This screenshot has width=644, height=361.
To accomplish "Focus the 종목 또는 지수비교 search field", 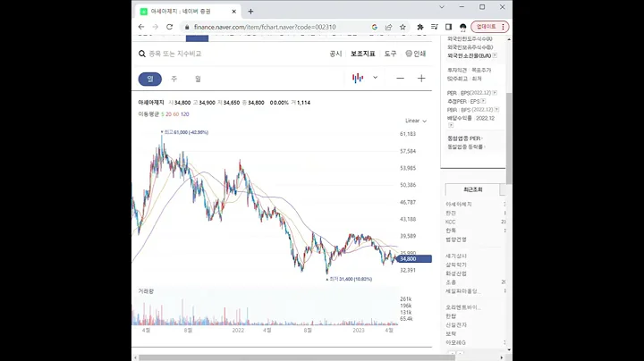I will tap(175, 54).
